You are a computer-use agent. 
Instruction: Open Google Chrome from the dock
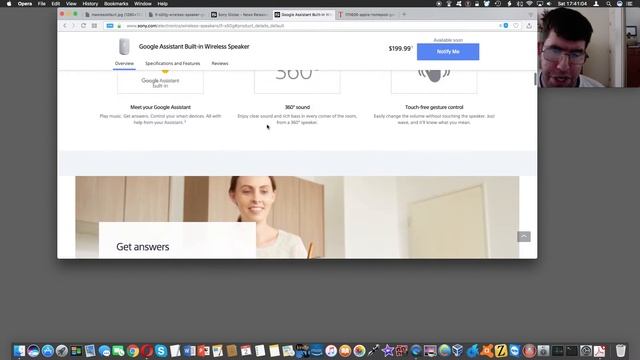[133, 351]
